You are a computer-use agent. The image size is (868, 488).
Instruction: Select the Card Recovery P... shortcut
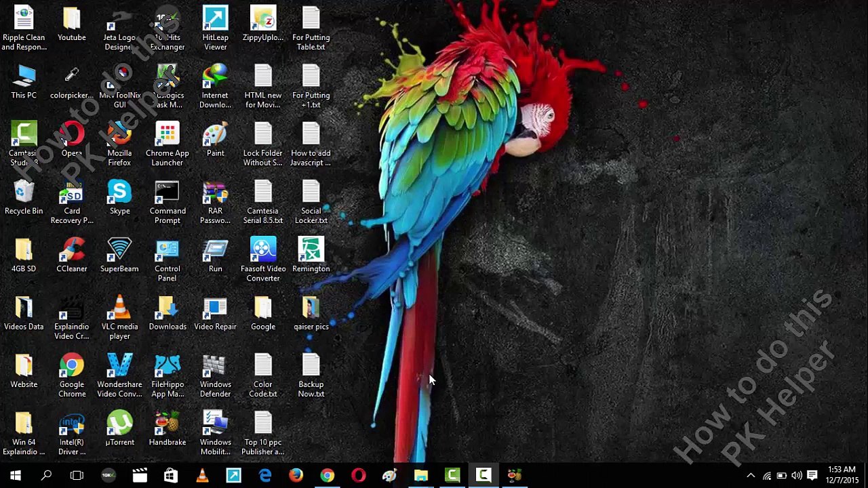(71, 202)
